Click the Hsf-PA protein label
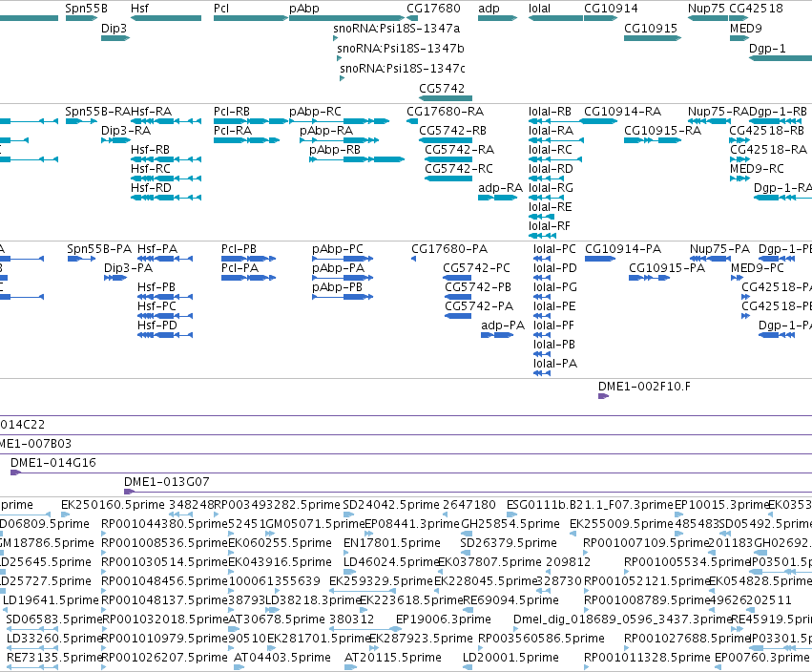The height and width of the screenshot is (672, 812). pos(157,249)
